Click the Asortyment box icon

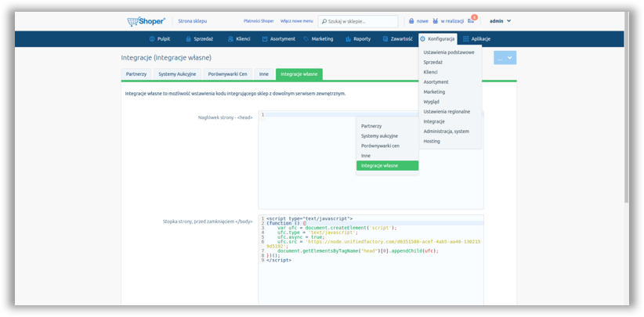(265, 39)
